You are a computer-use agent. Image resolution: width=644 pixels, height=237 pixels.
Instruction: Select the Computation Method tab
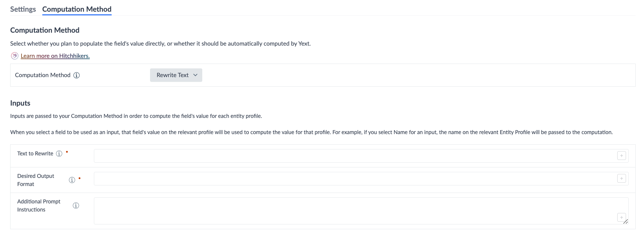[x=77, y=9]
